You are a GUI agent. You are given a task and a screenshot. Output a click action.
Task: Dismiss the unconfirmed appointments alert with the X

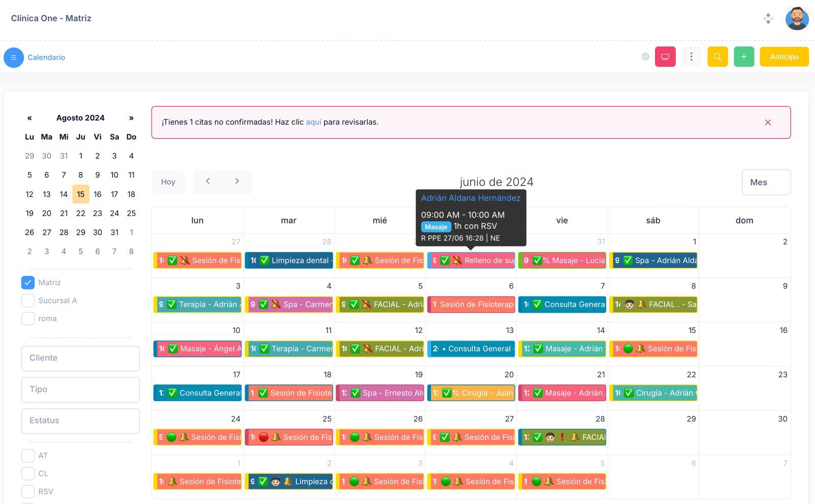pyautogui.click(x=768, y=122)
